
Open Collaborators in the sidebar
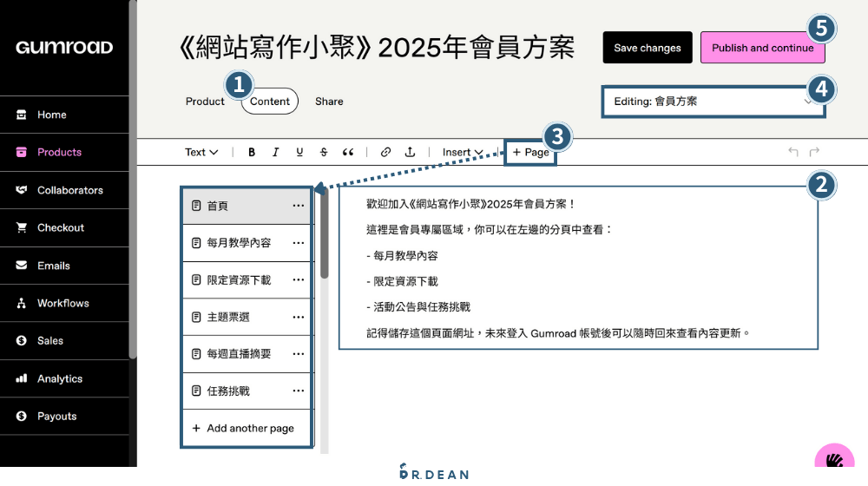coord(64,190)
